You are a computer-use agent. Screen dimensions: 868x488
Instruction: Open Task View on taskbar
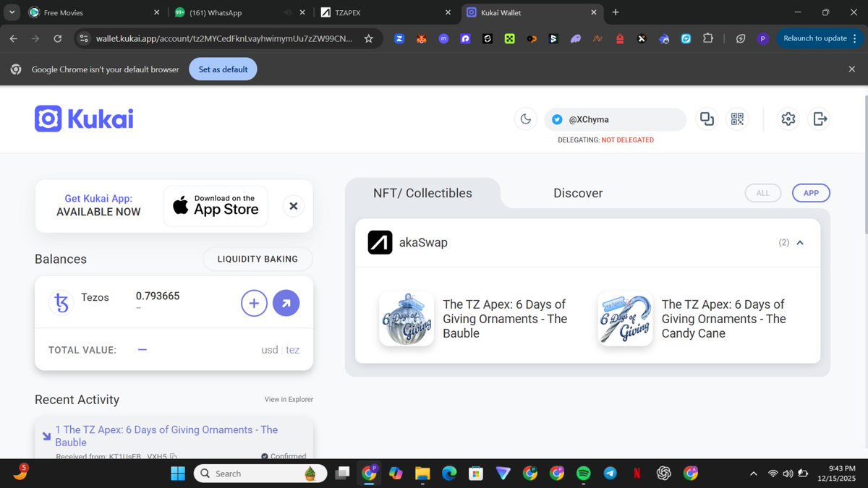pyautogui.click(x=341, y=474)
